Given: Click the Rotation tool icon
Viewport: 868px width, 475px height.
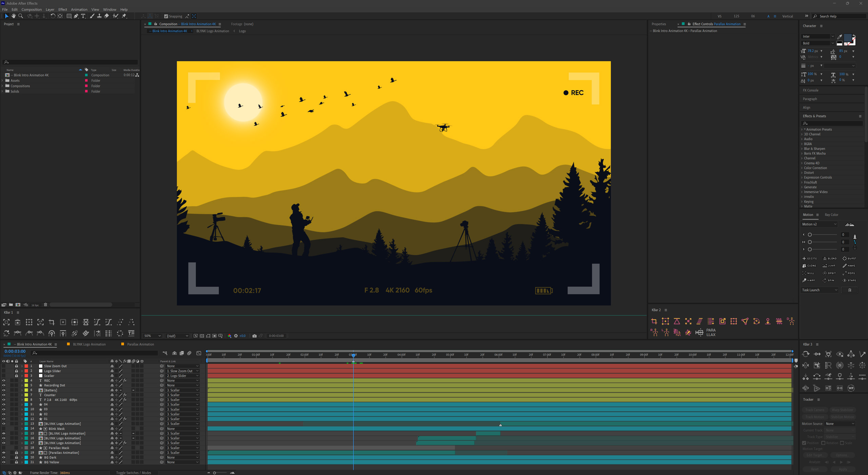Looking at the screenshot, I should coord(53,16).
